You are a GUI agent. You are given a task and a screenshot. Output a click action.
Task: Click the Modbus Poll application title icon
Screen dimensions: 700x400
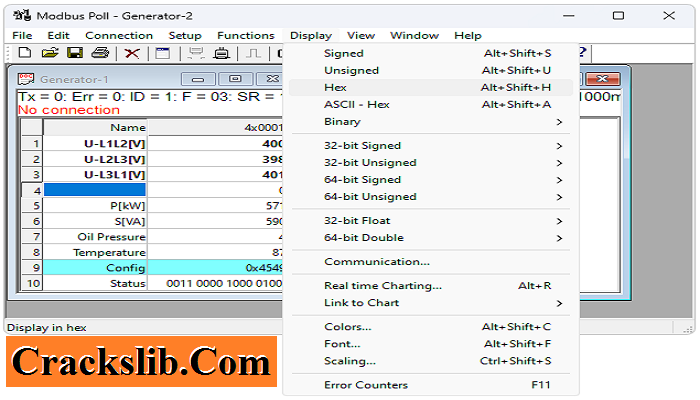pyautogui.click(x=22, y=16)
